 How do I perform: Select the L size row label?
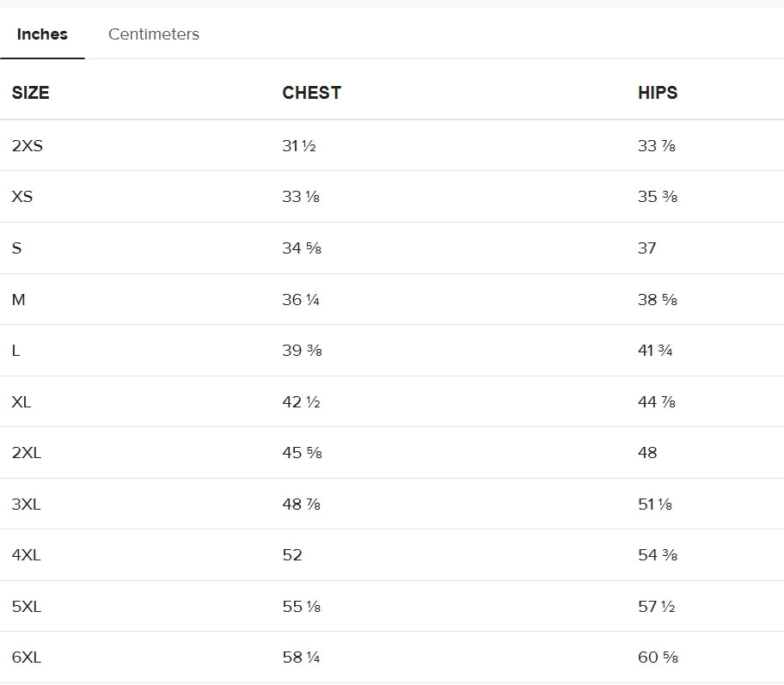[16, 351]
